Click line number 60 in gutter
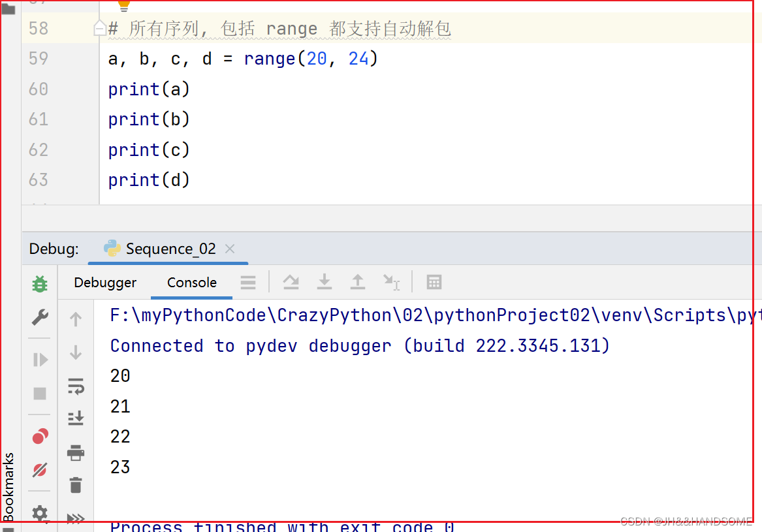Screen dimensions: 762x532 tap(39, 89)
